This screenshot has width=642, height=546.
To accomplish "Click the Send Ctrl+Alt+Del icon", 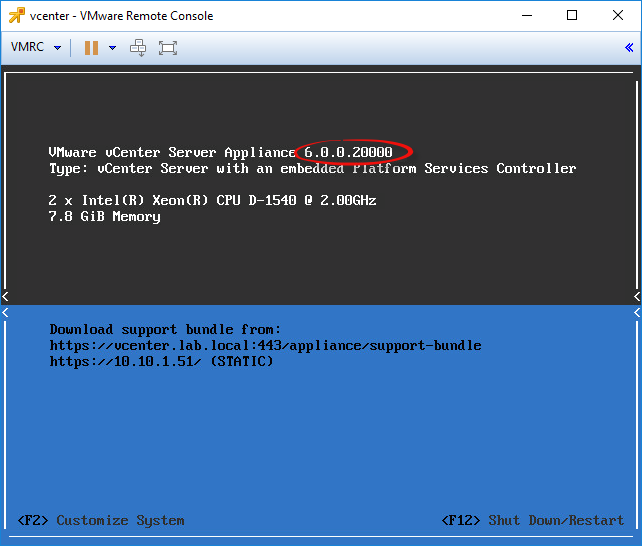I will (138, 48).
